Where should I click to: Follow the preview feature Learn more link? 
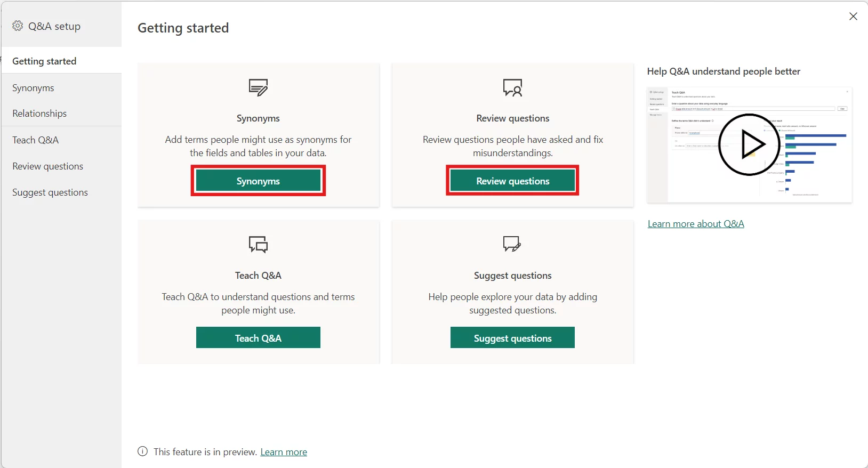tap(284, 452)
